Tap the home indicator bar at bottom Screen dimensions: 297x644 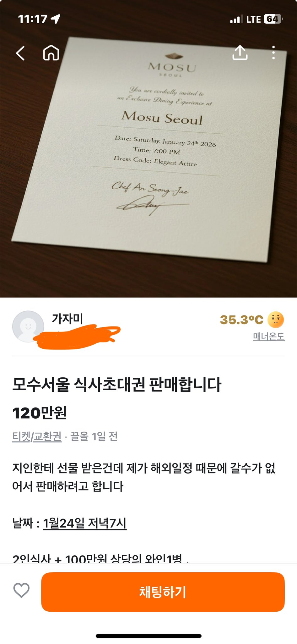point(148,636)
